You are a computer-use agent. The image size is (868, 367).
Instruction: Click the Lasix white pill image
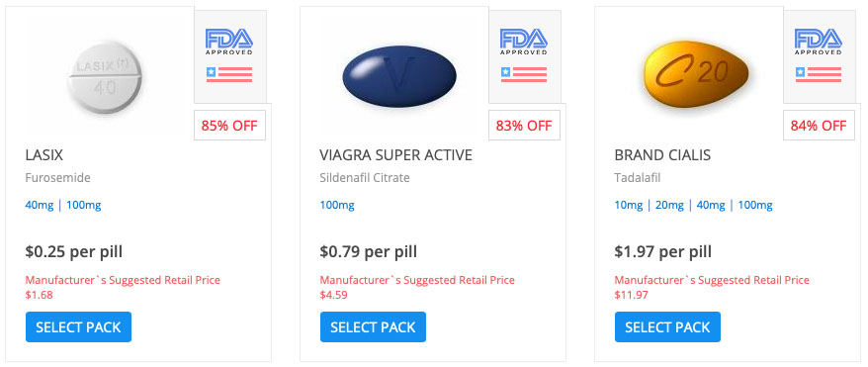[x=105, y=76]
